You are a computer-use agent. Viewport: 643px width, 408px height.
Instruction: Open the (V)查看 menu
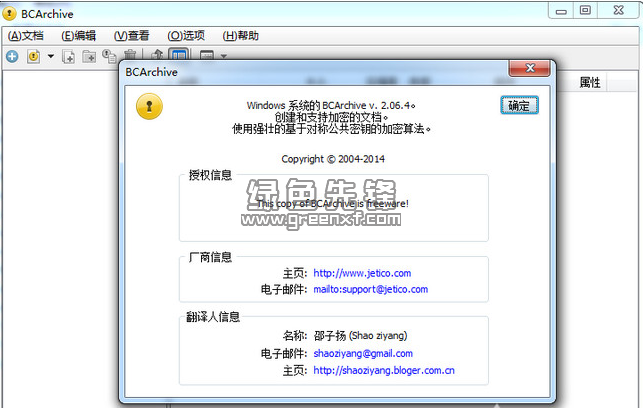(132, 36)
